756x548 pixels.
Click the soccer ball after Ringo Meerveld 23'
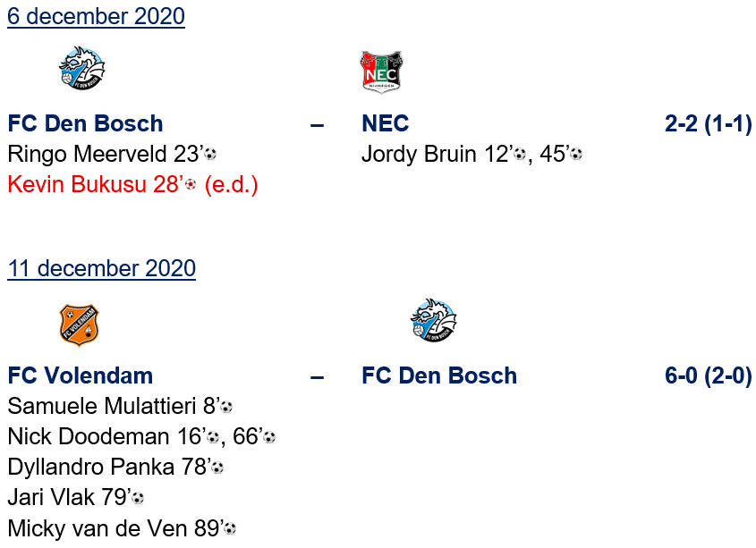pyautogui.click(x=210, y=155)
